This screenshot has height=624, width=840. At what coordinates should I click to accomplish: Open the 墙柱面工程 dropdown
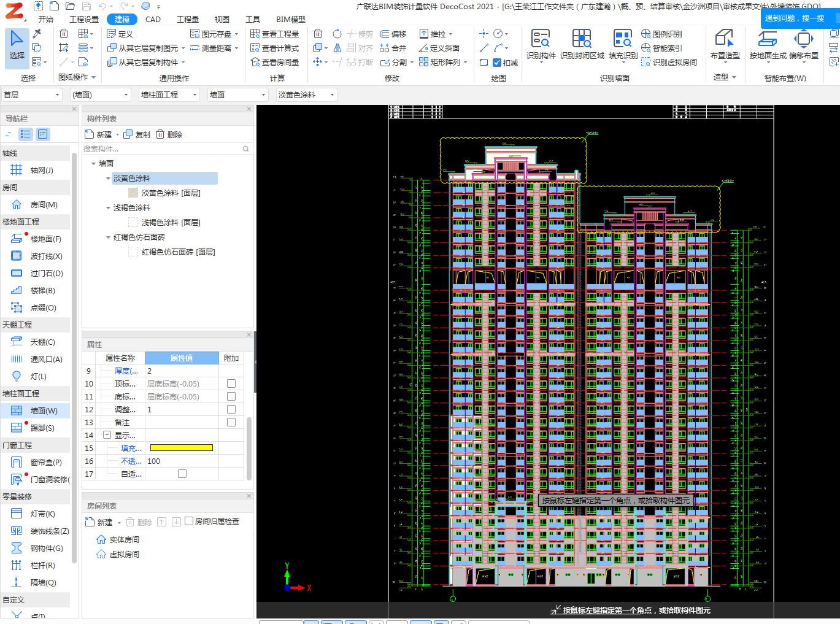[169, 94]
